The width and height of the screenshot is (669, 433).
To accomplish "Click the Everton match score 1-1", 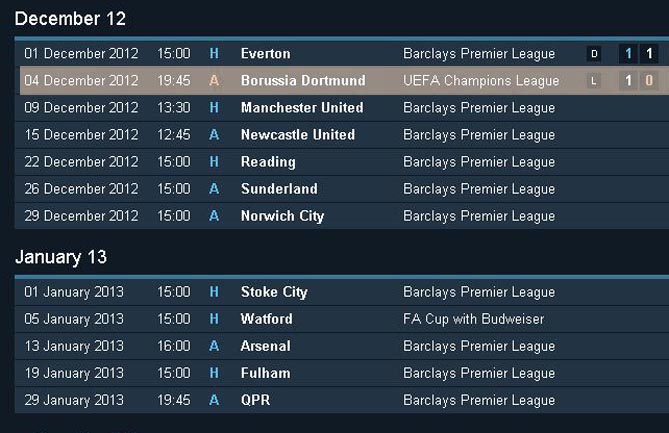I will coord(638,54).
